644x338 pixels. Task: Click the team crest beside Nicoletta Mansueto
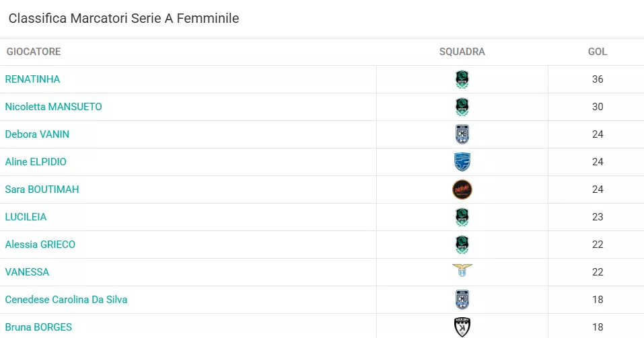pyautogui.click(x=462, y=107)
